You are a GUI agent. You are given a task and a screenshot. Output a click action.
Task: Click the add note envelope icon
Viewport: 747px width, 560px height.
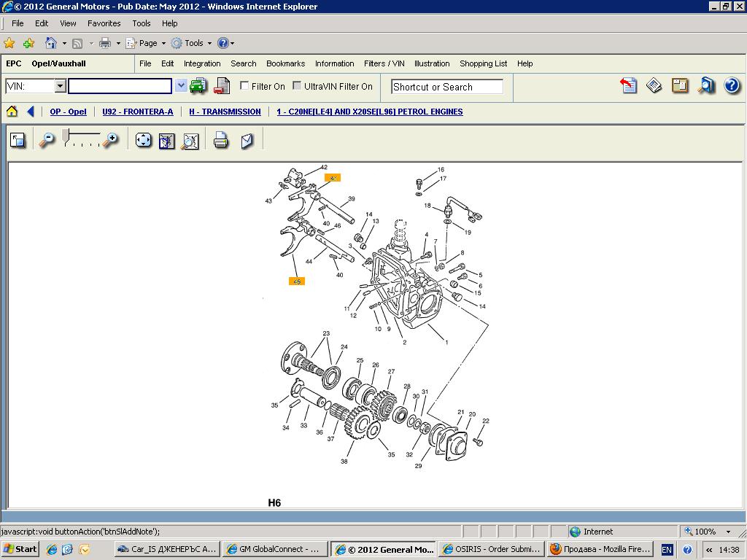click(x=247, y=140)
